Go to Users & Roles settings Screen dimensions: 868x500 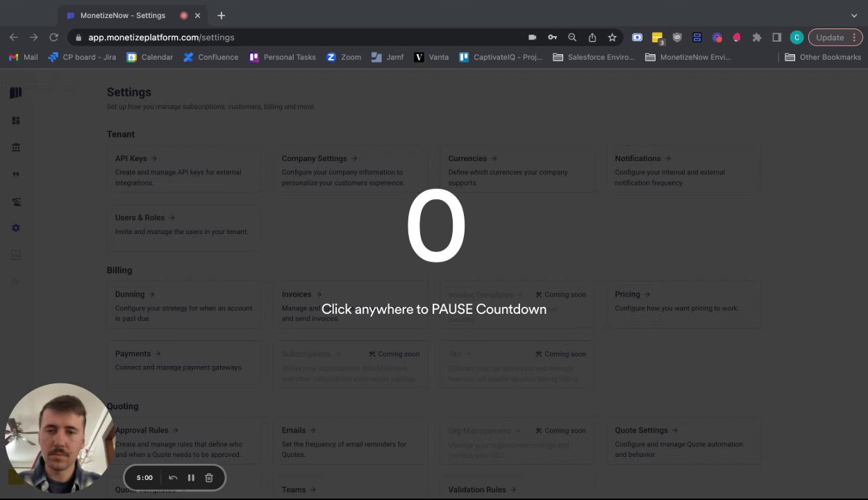[185, 224]
